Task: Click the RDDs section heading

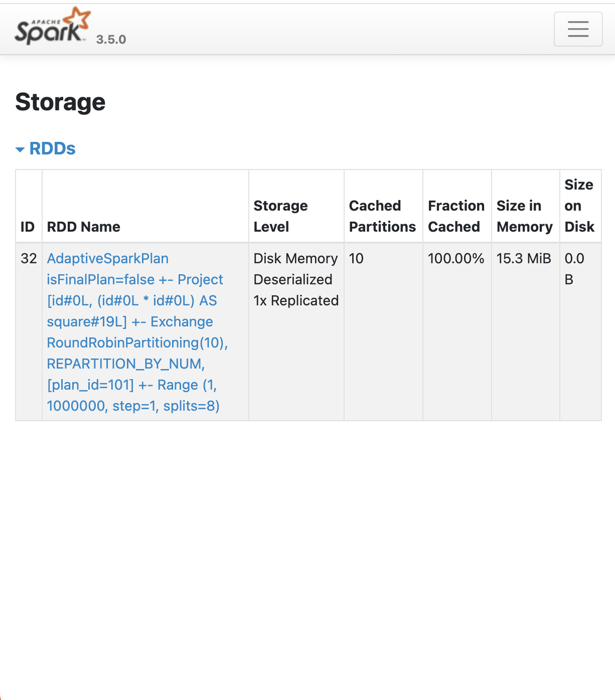Action: coord(52,148)
